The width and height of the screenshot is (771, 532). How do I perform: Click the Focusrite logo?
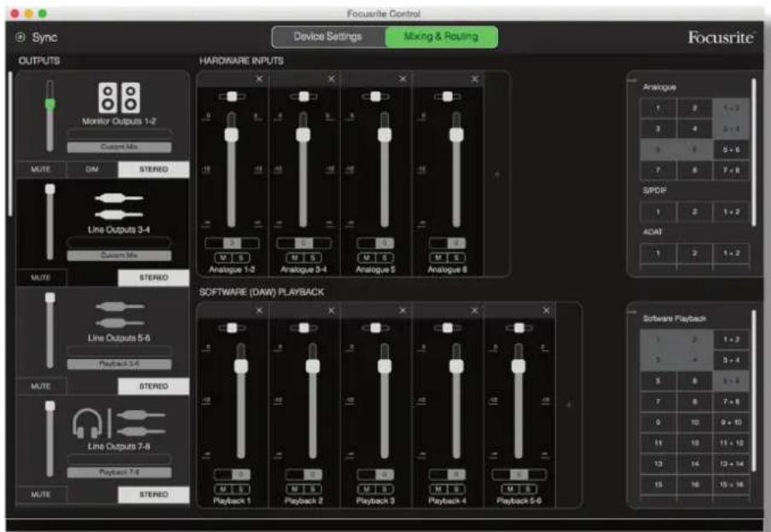[x=721, y=38]
